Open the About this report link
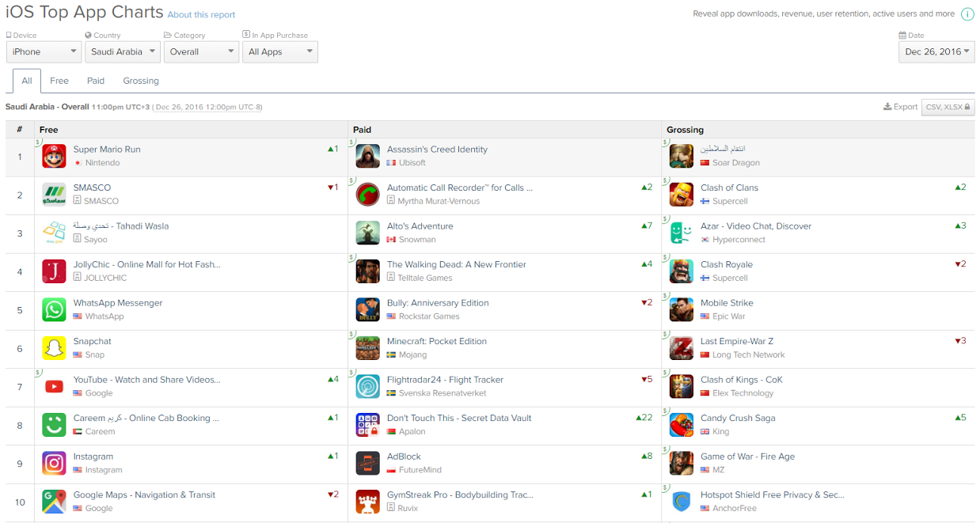This screenshot has height=523, width=980. [x=201, y=15]
